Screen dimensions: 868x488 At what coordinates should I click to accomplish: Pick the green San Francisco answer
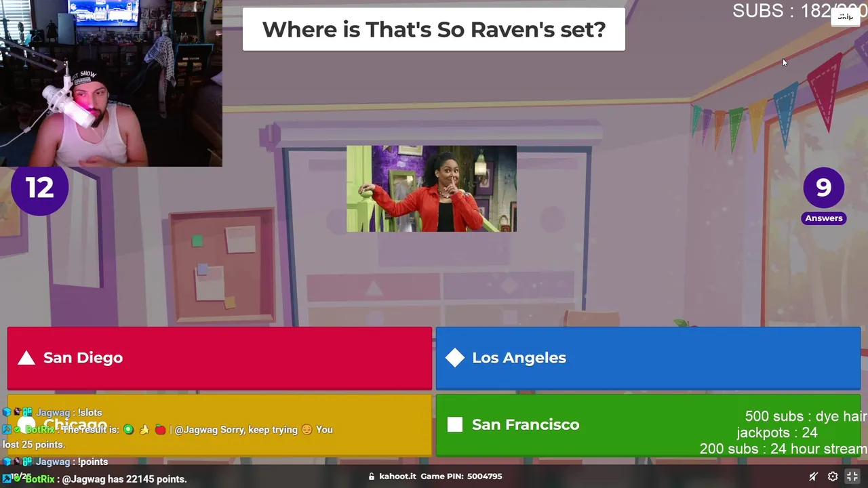click(648, 425)
